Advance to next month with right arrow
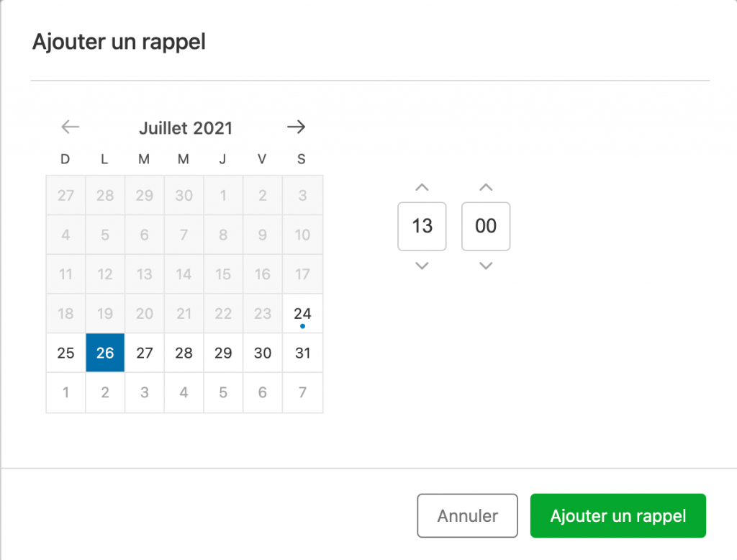The image size is (737, 560). coord(296,127)
